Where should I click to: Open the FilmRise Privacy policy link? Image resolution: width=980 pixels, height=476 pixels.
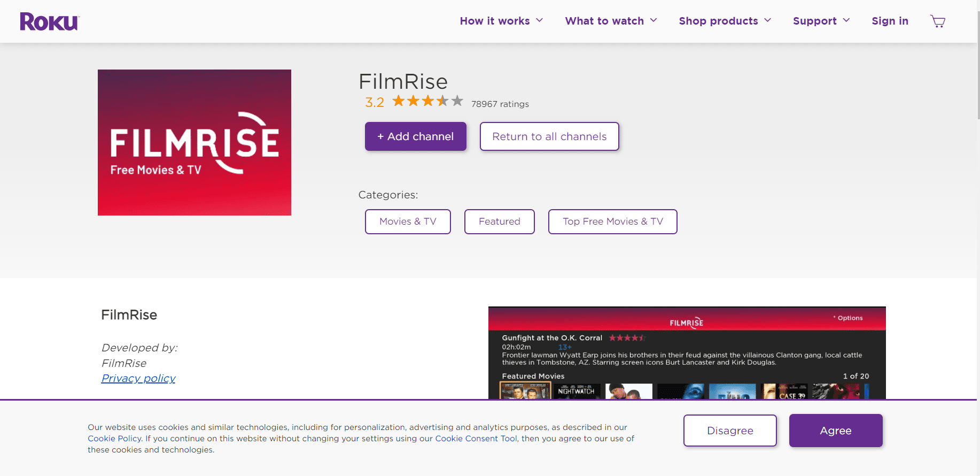138,378
